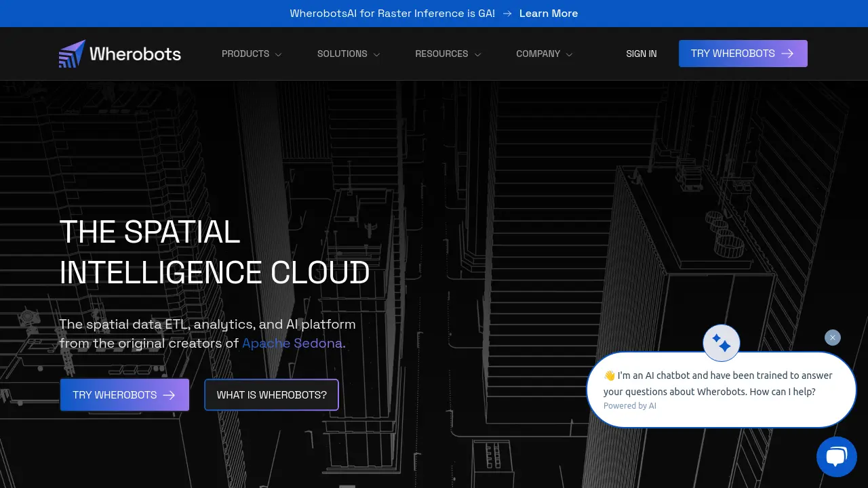The image size is (868, 488).
Task: Open the RESOURCES navigation menu
Action: 441,54
